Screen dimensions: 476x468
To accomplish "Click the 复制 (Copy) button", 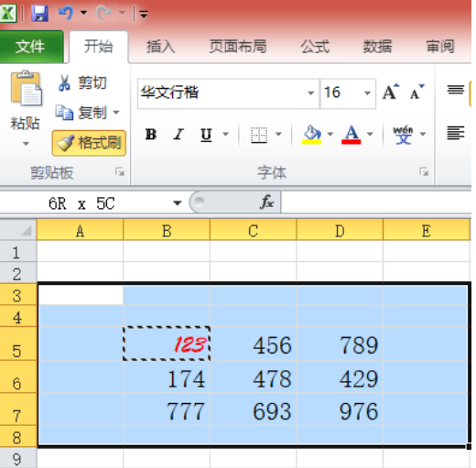I will (81, 113).
